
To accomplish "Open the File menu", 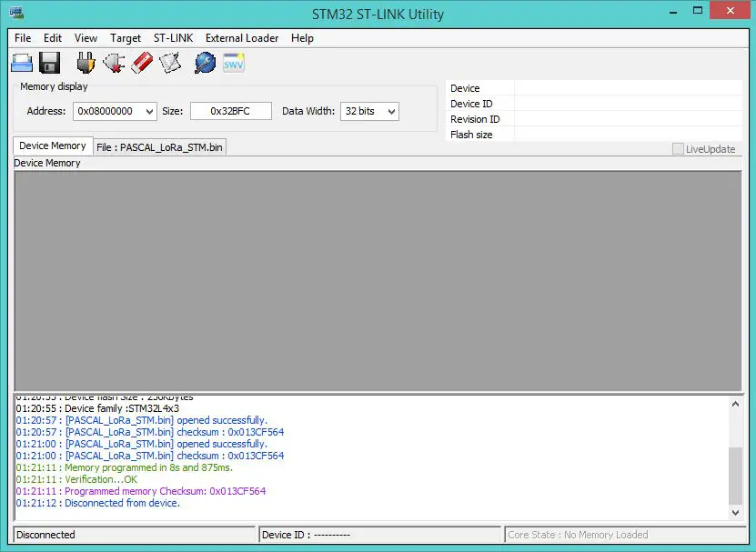I will click(23, 38).
